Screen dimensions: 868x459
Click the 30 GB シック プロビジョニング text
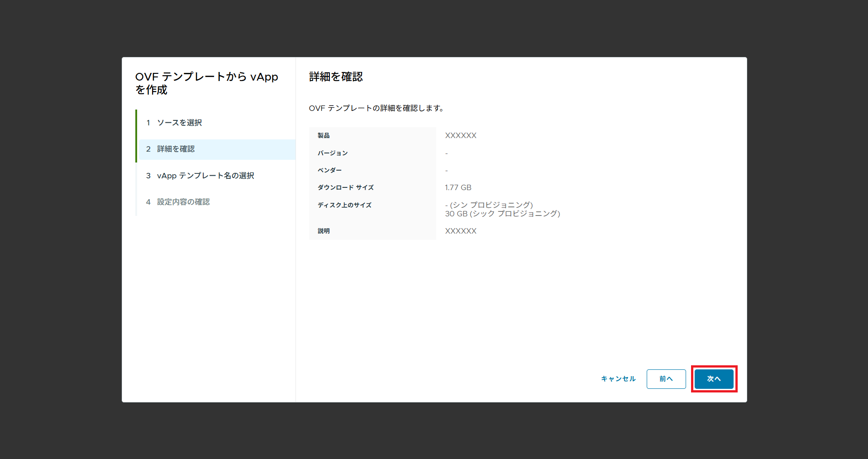pyautogui.click(x=502, y=214)
